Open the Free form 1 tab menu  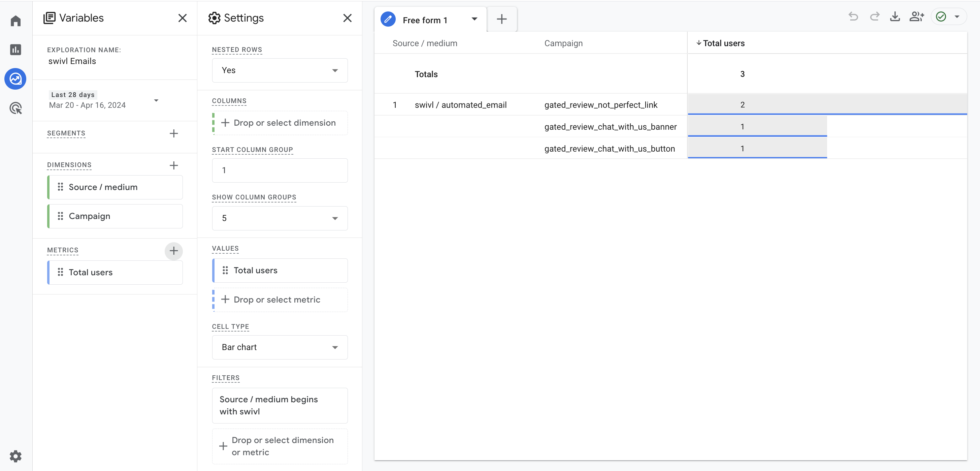(474, 19)
